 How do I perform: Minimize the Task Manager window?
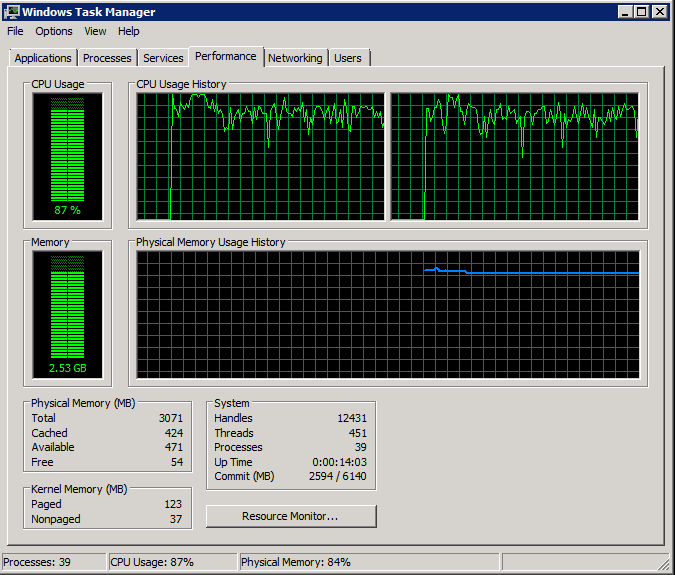tap(625, 12)
